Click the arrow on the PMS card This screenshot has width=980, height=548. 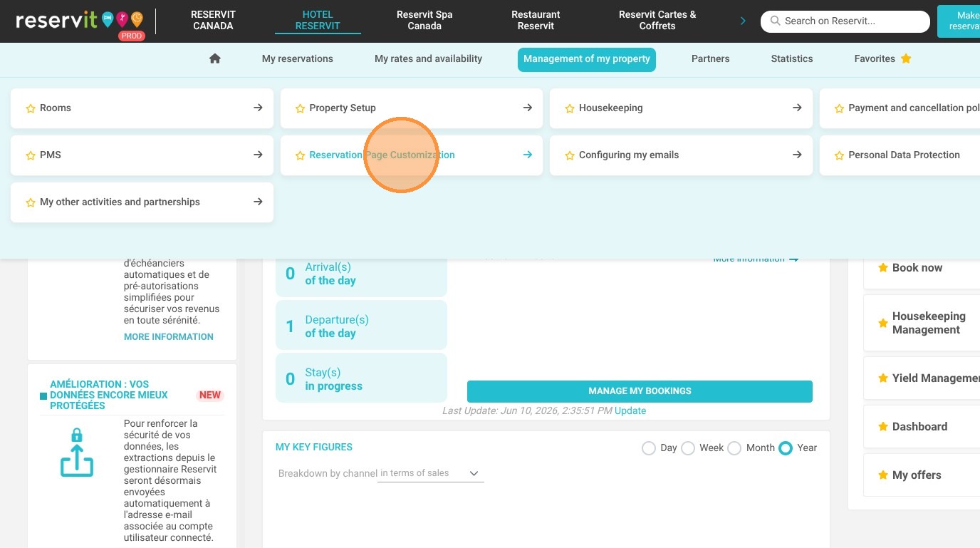258,155
